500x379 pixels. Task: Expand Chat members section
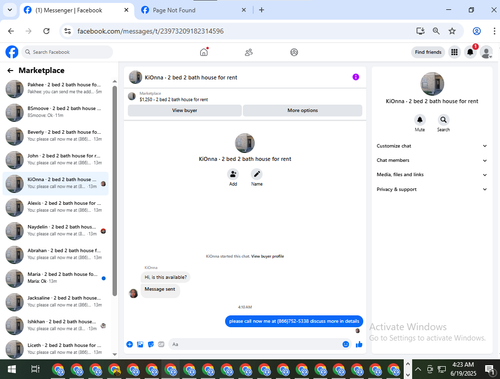tap(432, 160)
